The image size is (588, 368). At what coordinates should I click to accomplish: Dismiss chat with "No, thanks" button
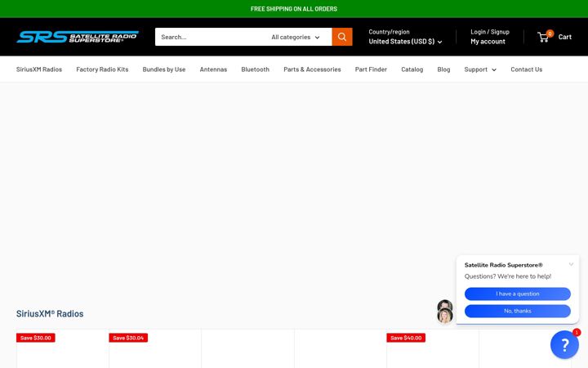point(518,311)
